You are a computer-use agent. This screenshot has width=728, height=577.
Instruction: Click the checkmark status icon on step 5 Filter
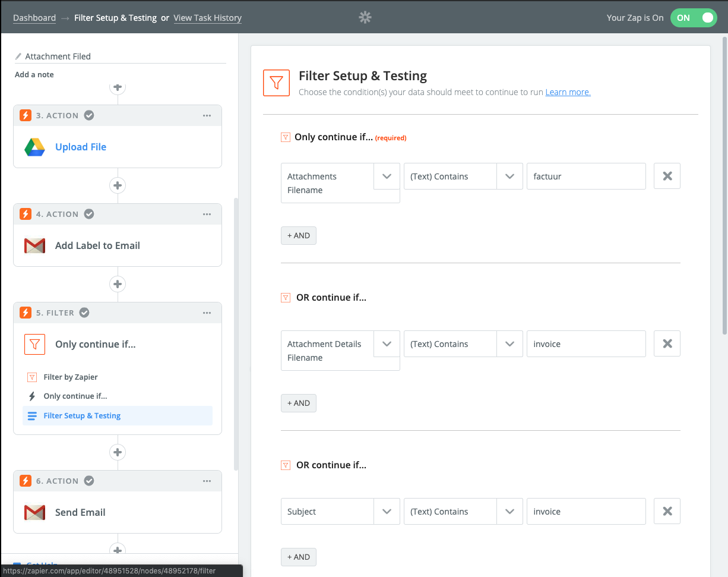[84, 313]
